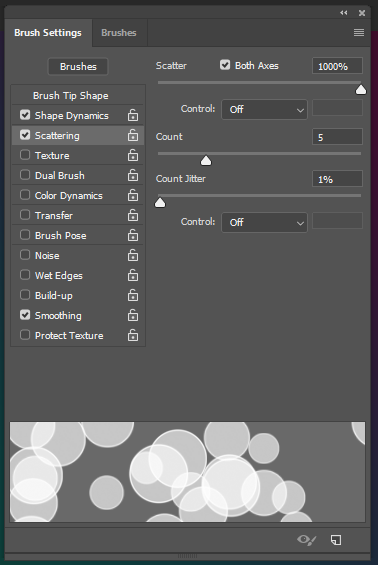The image size is (378, 565).
Task: Lock the Shape Dynamics settings
Action: pos(133,115)
